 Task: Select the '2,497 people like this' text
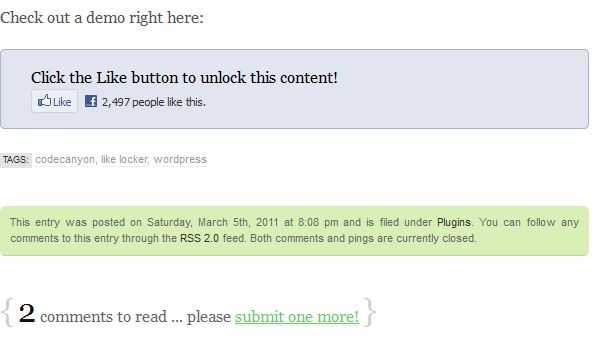coord(154,102)
